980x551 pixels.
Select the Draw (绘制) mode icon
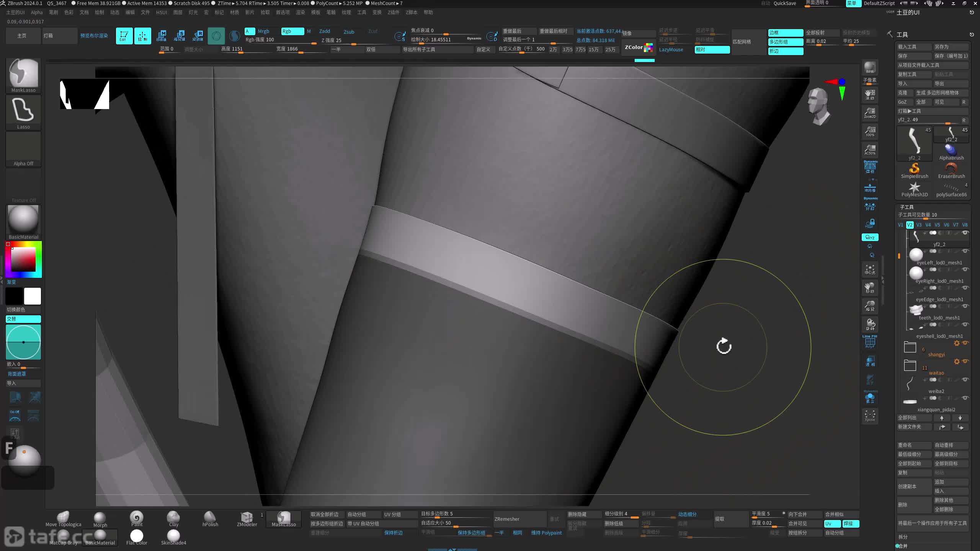tap(142, 36)
